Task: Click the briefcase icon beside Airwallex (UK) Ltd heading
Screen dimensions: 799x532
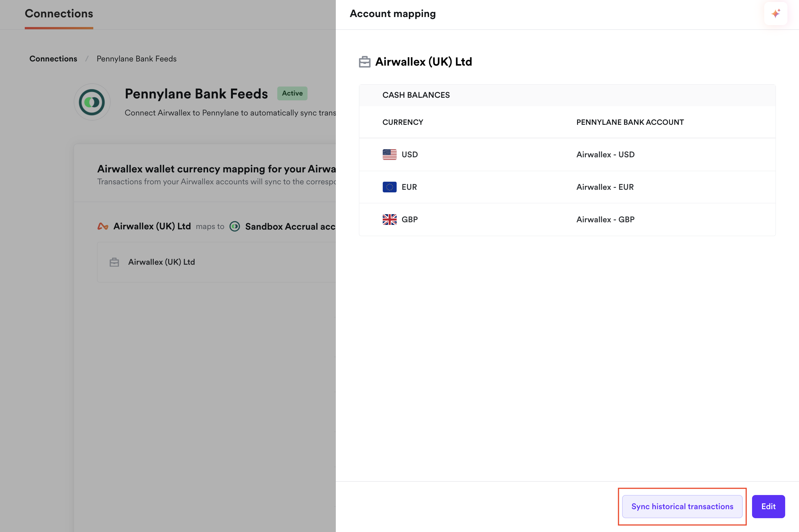Action: [364, 62]
